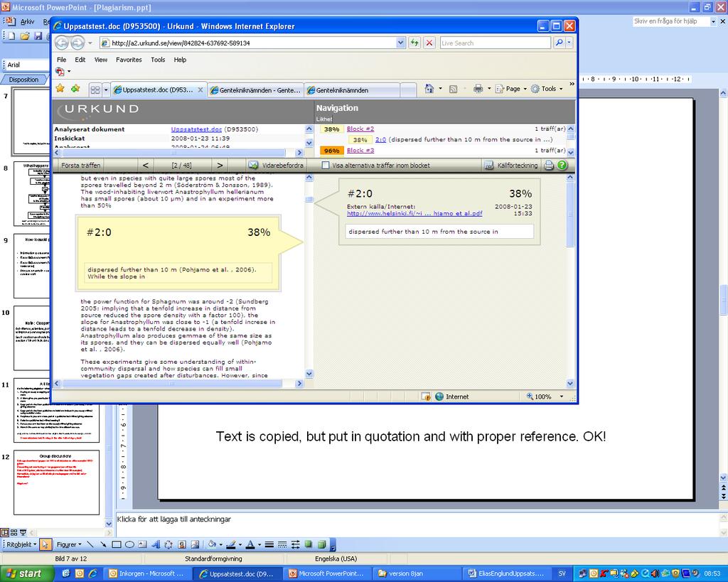
Task: Click the IE Forward navigation arrow
Action: 77,43
